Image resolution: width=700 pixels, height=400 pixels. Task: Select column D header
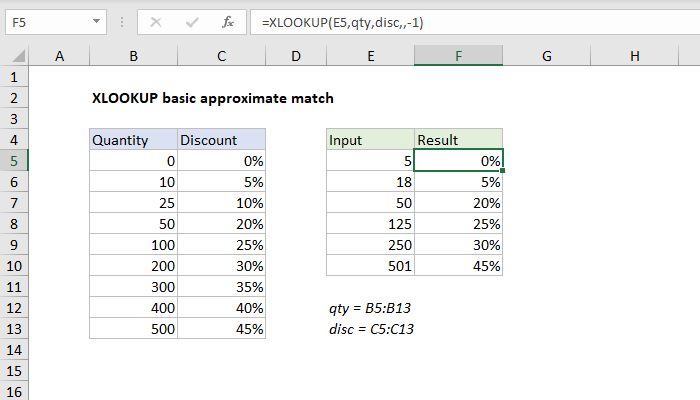pos(296,56)
